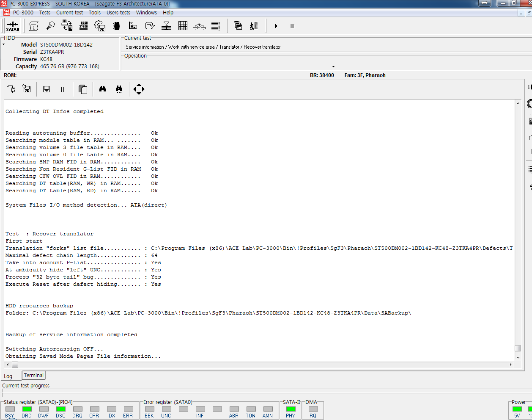
Task: Switch to the Log tab
Action: [x=8, y=376]
